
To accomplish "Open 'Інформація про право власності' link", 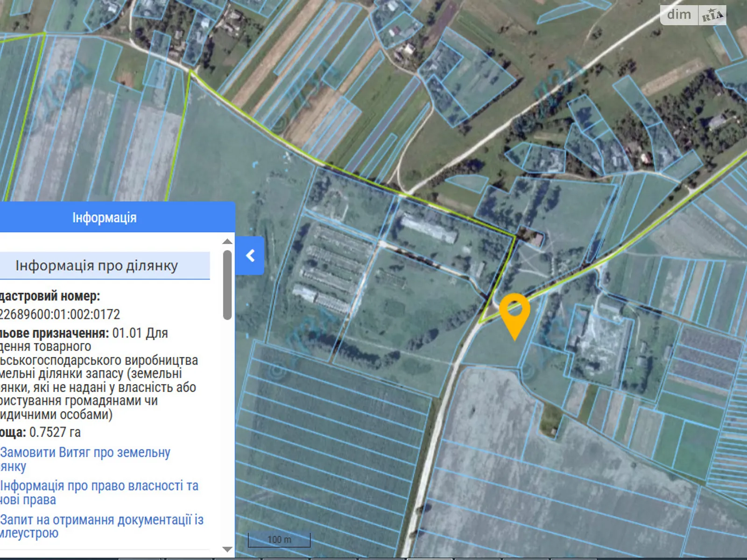I will pyautogui.click(x=99, y=486).
